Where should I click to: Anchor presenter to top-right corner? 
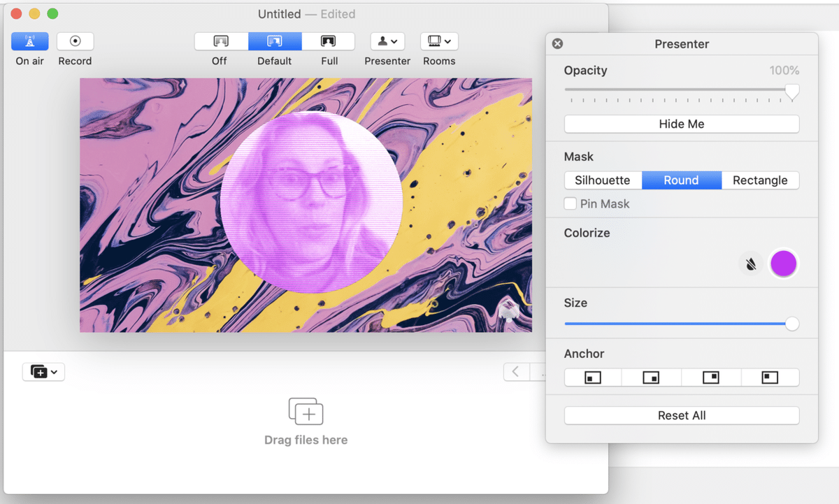point(711,377)
